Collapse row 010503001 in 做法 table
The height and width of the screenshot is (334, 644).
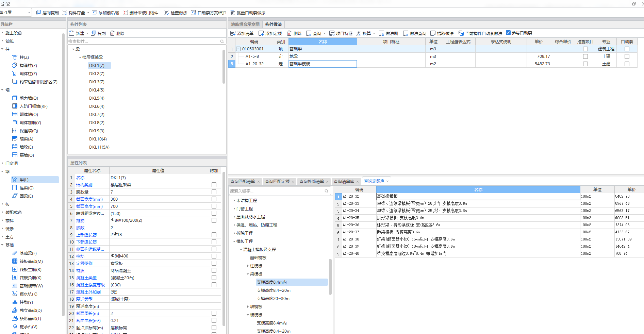tap(238, 49)
